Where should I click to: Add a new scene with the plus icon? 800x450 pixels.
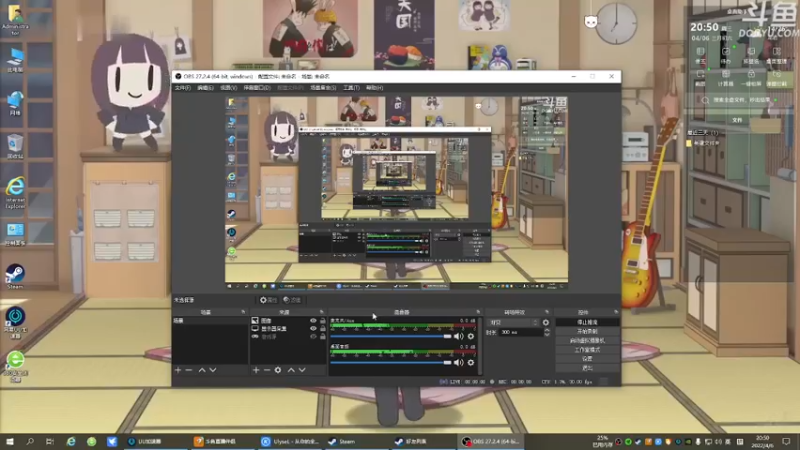[178, 370]
